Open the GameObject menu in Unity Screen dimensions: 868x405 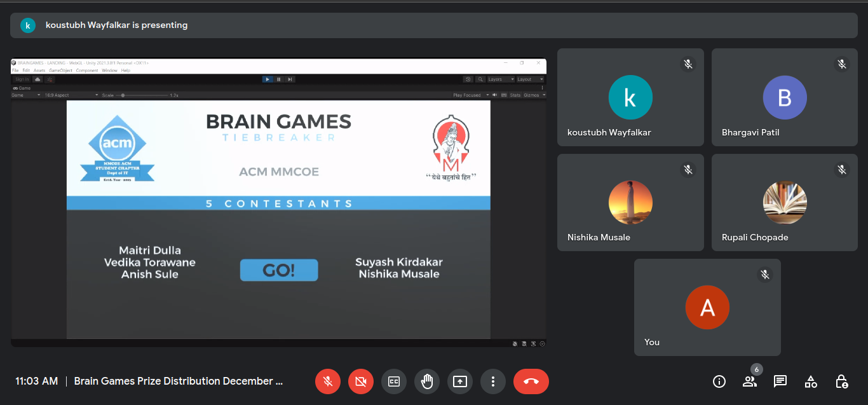(x=60, y=71)
